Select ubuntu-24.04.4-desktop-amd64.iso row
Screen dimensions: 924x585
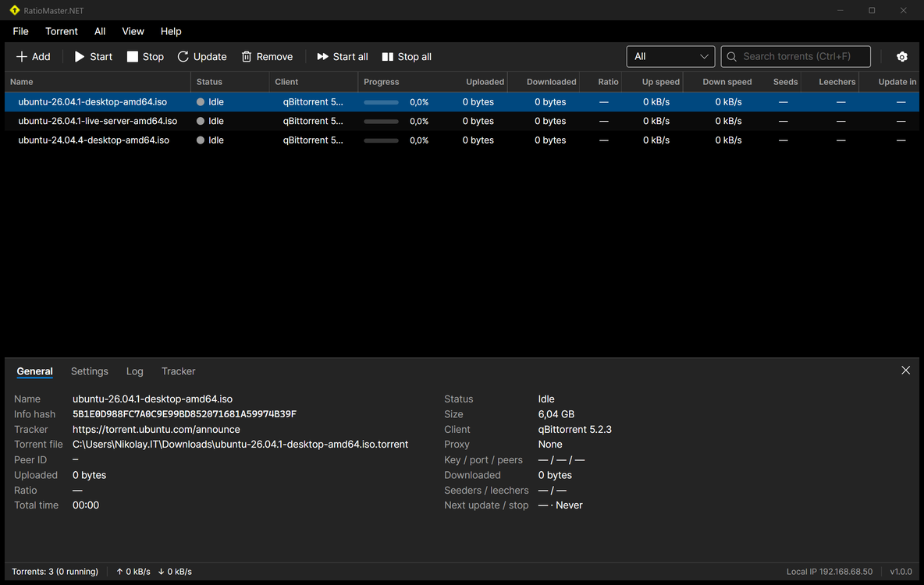pyautogui.click(x=462, y=140)
